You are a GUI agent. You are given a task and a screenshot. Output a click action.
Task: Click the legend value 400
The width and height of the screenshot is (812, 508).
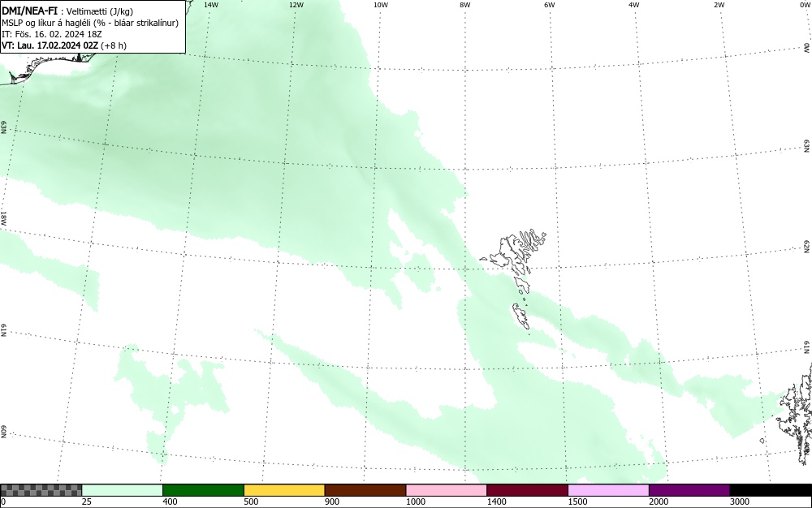pyautogui.click(x=170, y=502)
